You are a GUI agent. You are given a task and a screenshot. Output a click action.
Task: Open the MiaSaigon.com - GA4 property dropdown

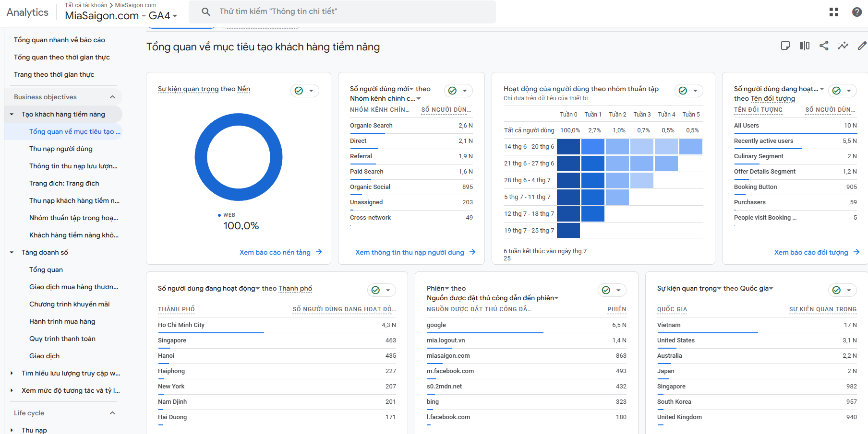[x=121, y=15]
